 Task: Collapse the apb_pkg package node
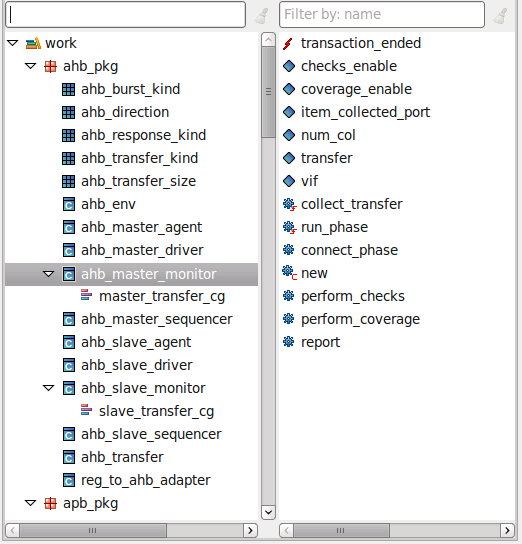(x=31, y=503)
